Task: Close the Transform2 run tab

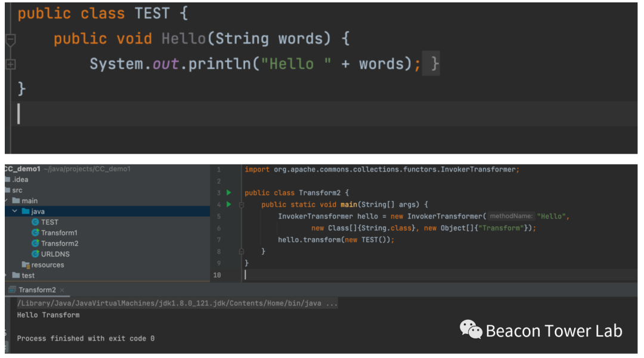Action: pyautogui.click(x=62, y=290)
